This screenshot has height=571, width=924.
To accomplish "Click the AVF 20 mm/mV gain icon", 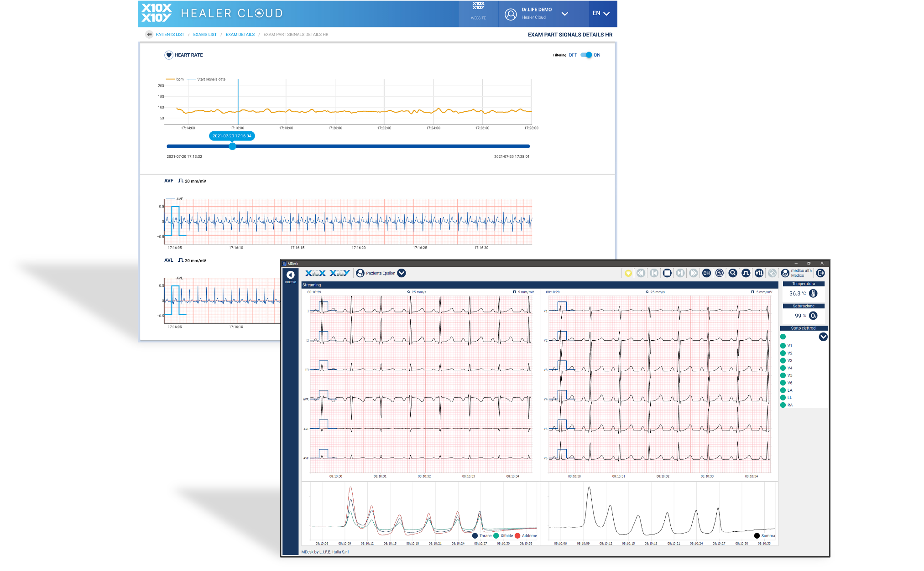I will pyautogui.click(x=181, y=181).
